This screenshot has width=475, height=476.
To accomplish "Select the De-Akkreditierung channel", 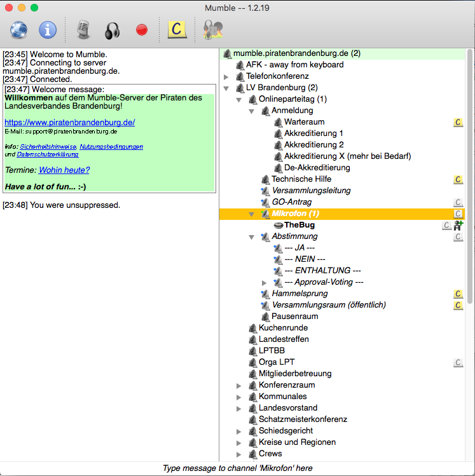I will click(317, 168).
